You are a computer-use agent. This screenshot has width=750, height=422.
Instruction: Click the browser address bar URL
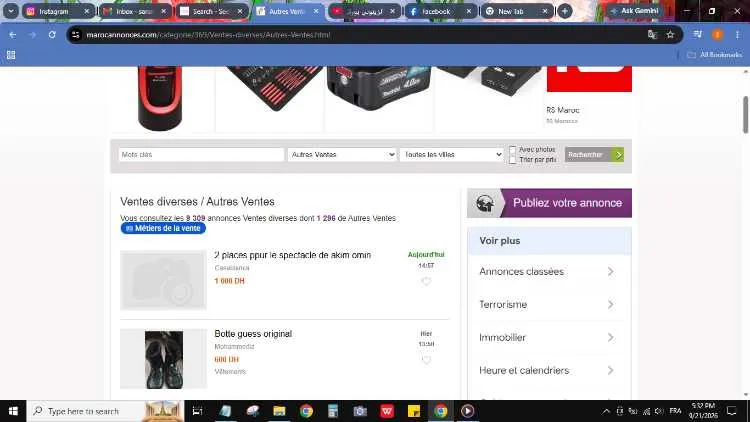(x=208, y=35)
